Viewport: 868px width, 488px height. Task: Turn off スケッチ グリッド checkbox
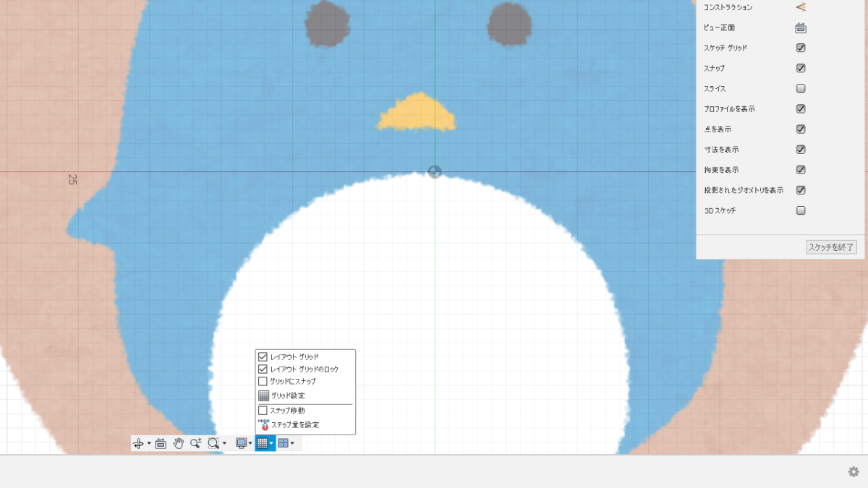click(x=801, y=48)
